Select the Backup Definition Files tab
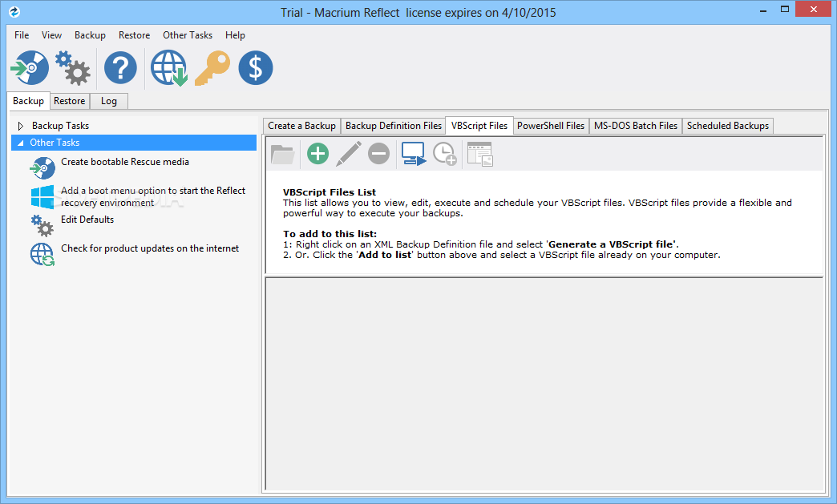 394,126
